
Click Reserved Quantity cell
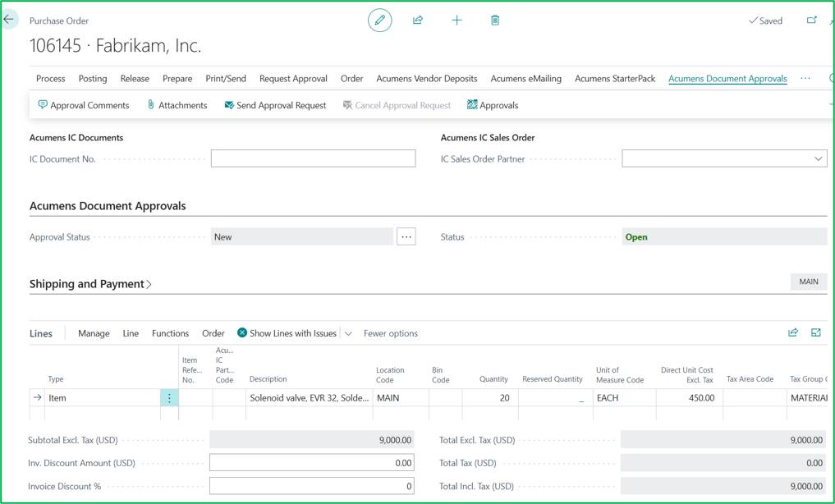click(555, 397)
